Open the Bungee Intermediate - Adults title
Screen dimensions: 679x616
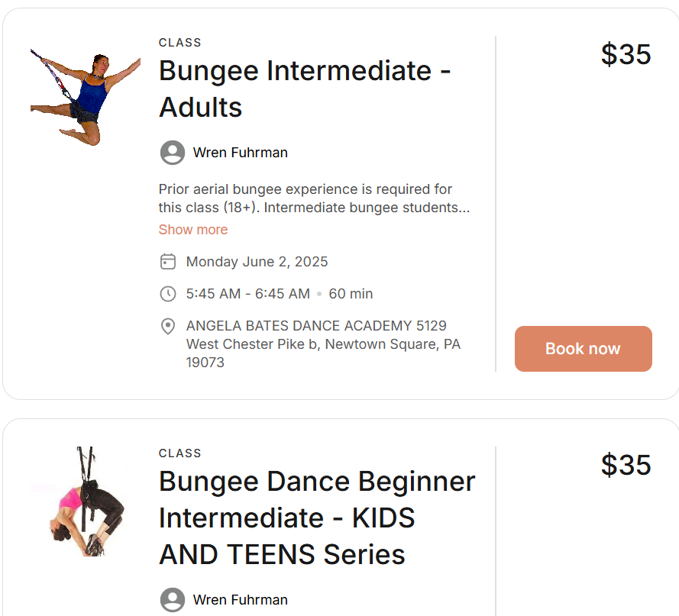pyautogui.click(x=305, y=89)
